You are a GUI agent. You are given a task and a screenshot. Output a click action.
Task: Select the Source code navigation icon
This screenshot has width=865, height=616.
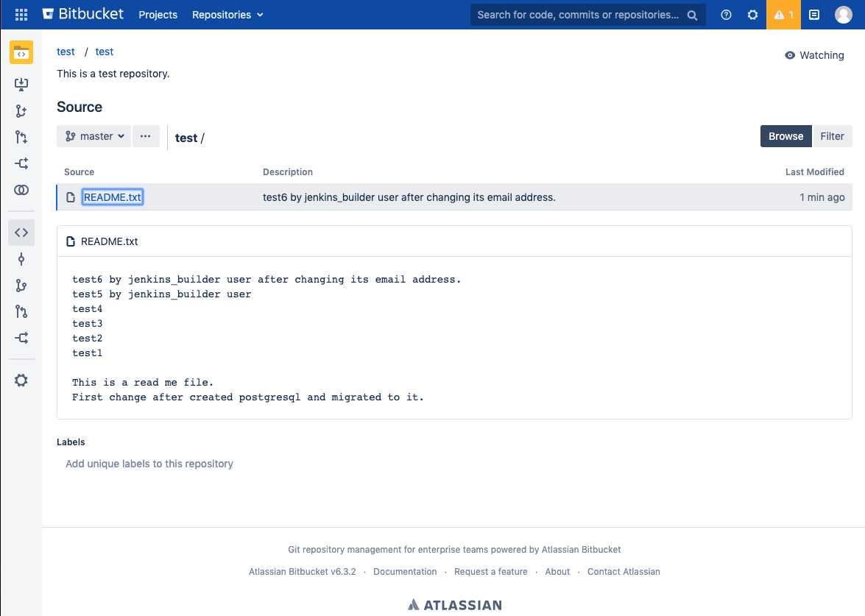click(x=21, y=233)
